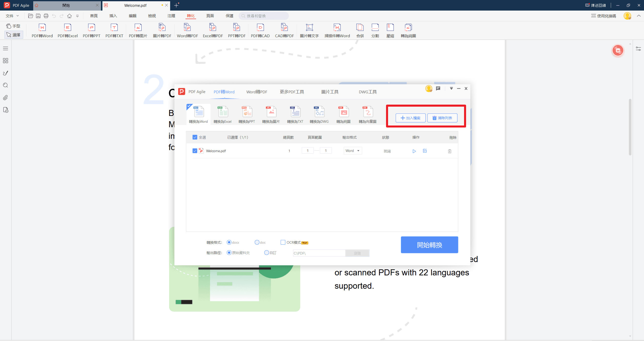Select 轉換為PPT in the dialog
The image size is (644, 341).
(x=247, y=115)
